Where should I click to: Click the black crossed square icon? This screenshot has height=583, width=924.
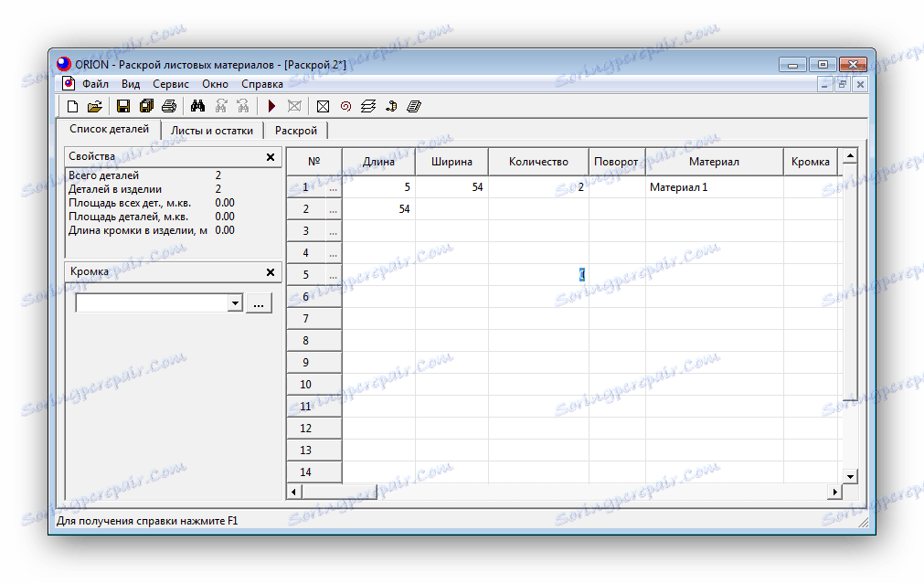click(323, 106)
